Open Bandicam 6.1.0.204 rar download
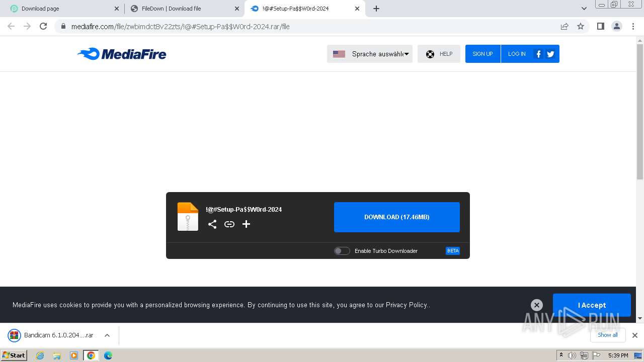 (58, 335)
